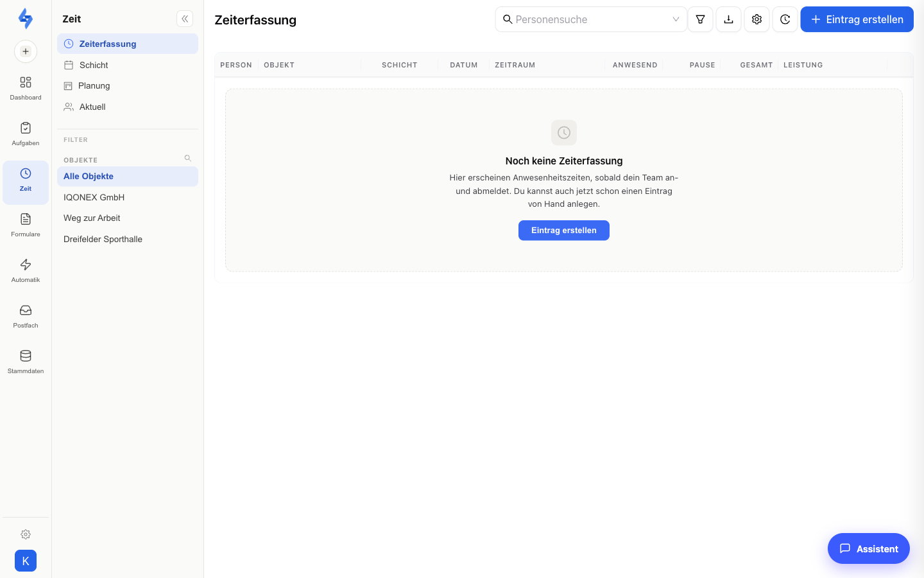Screen dimensions: 924x578
Task: Click into the Personensuche field
Action: pos(591,19)
